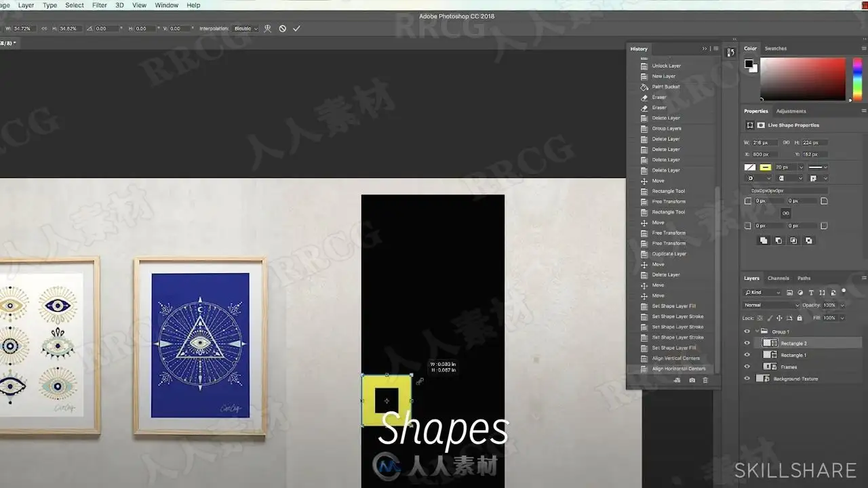
Task: Toggle the warp mode icon in options bar
Action: (x=268, y=28)
